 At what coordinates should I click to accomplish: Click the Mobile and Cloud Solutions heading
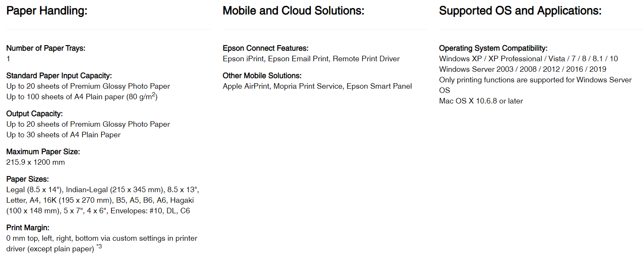click(x=293, y=11)
